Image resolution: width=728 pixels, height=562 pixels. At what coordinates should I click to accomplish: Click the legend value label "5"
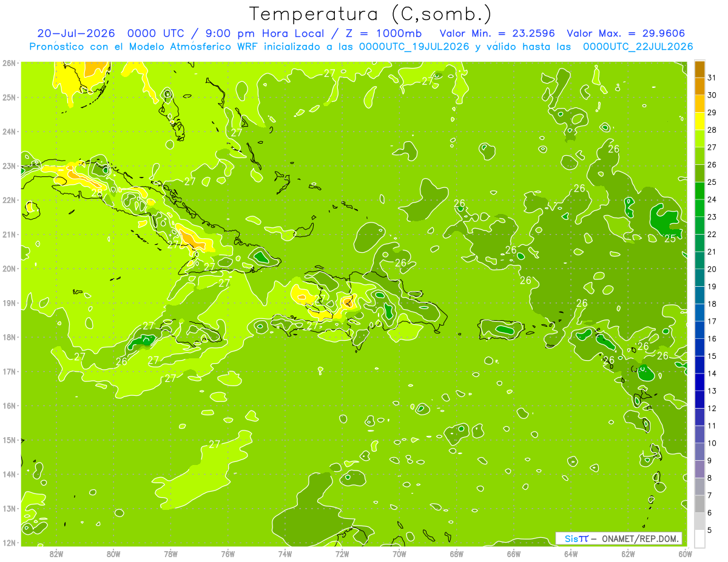coord(710,530)
